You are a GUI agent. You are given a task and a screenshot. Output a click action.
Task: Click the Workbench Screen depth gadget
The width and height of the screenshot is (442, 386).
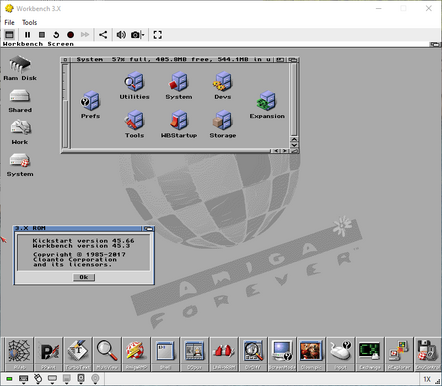coord(435,44)
